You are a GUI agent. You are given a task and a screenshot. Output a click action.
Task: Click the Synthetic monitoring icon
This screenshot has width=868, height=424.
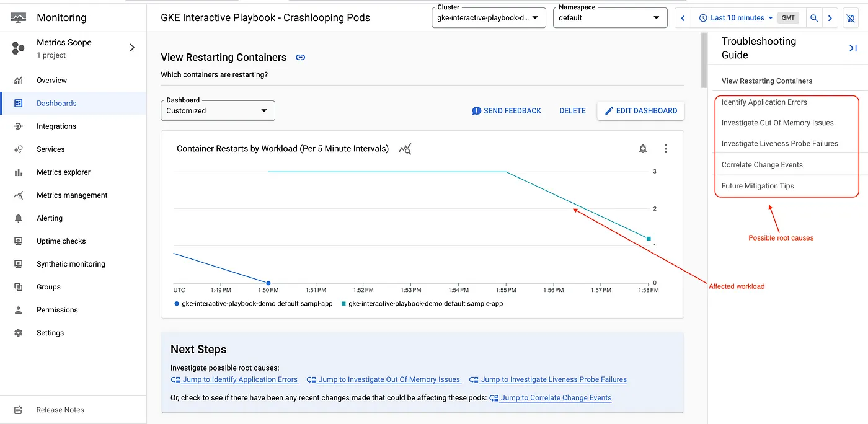19,264
